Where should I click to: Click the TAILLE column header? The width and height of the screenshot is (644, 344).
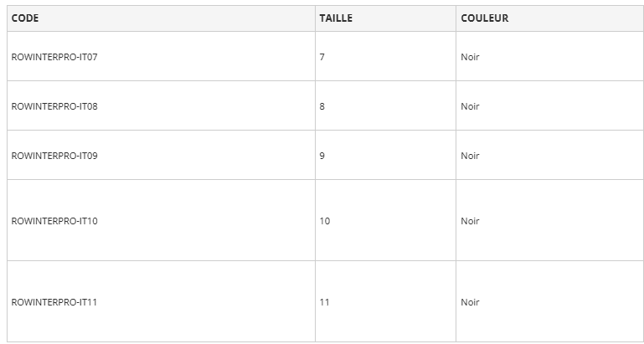tap(336, 18)
